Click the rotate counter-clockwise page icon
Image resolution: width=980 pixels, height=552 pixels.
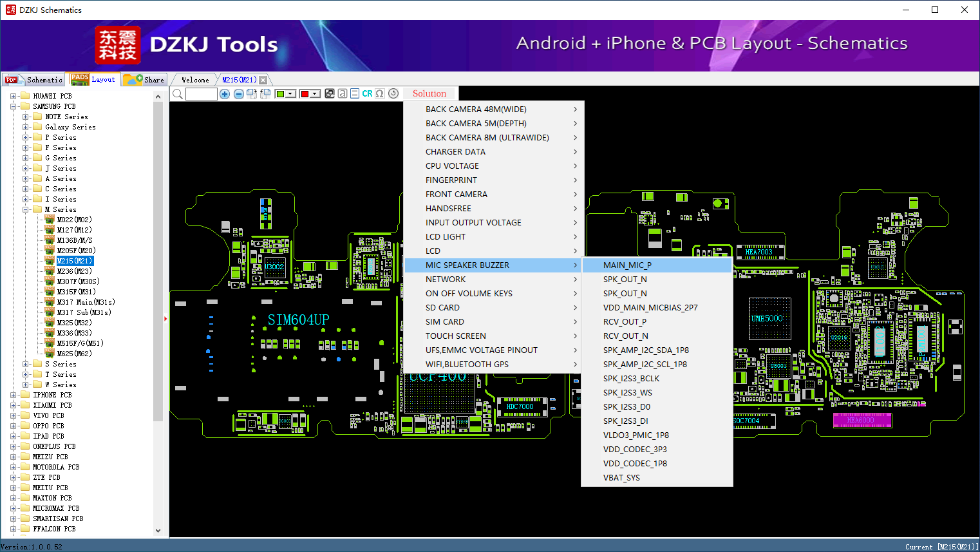[265, 94]
